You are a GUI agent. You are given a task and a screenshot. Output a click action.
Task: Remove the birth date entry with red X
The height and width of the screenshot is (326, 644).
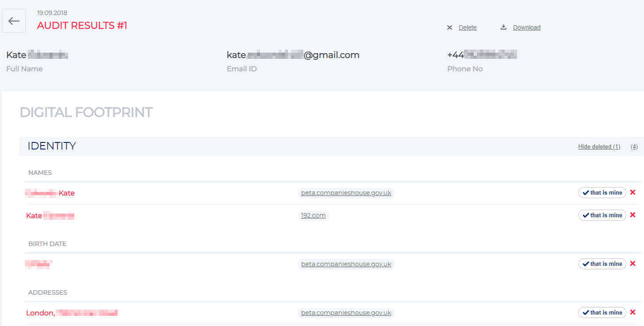(x=632, y=264)
